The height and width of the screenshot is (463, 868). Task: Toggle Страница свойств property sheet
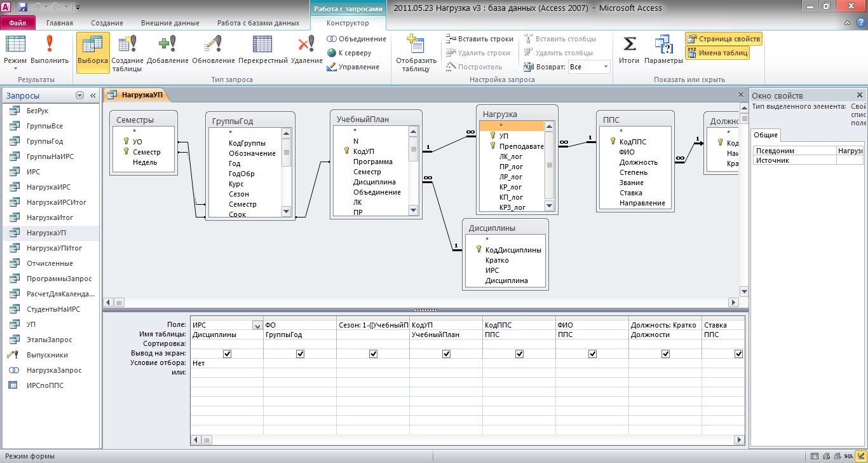[723, 39]
